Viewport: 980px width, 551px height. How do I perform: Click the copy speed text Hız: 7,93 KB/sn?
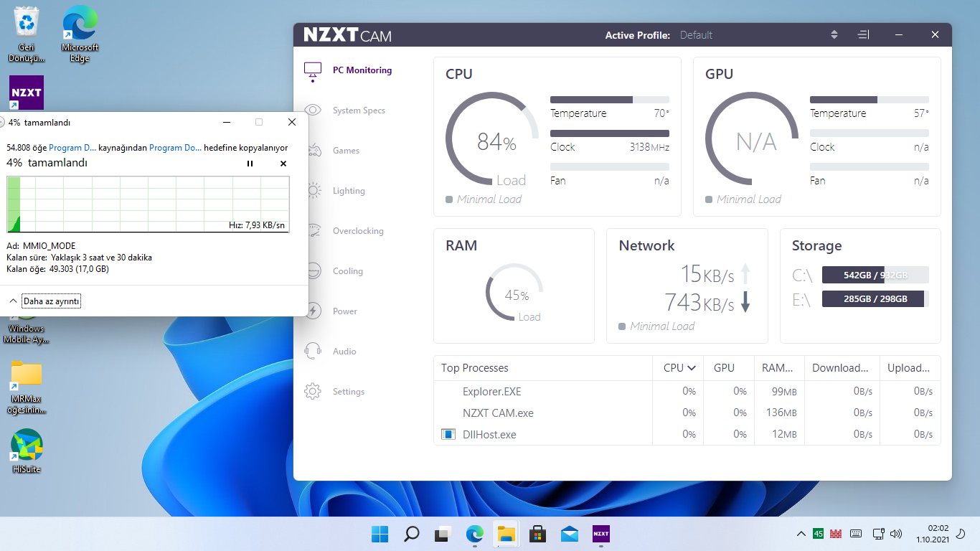click(x=257, y=225)
